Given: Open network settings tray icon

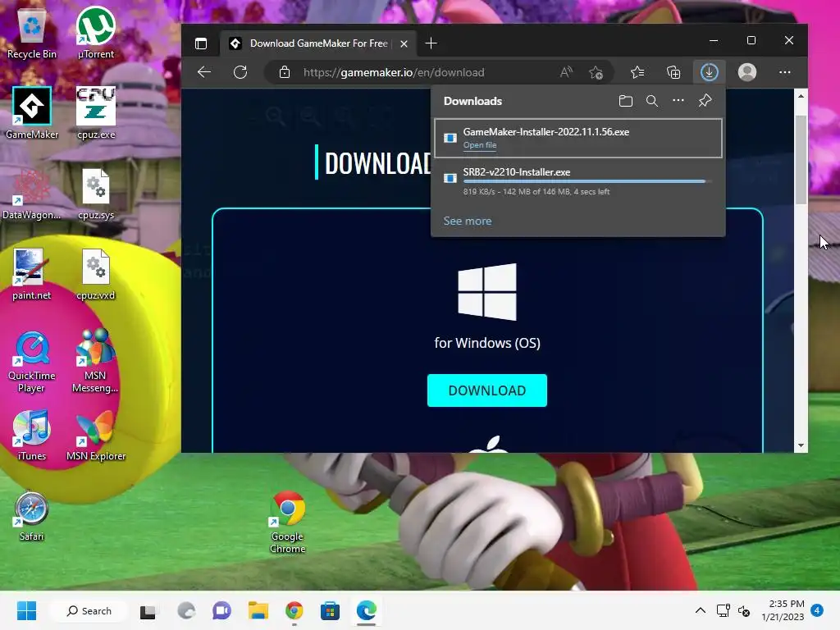Looking at the screenshot, I should point(724,610).
